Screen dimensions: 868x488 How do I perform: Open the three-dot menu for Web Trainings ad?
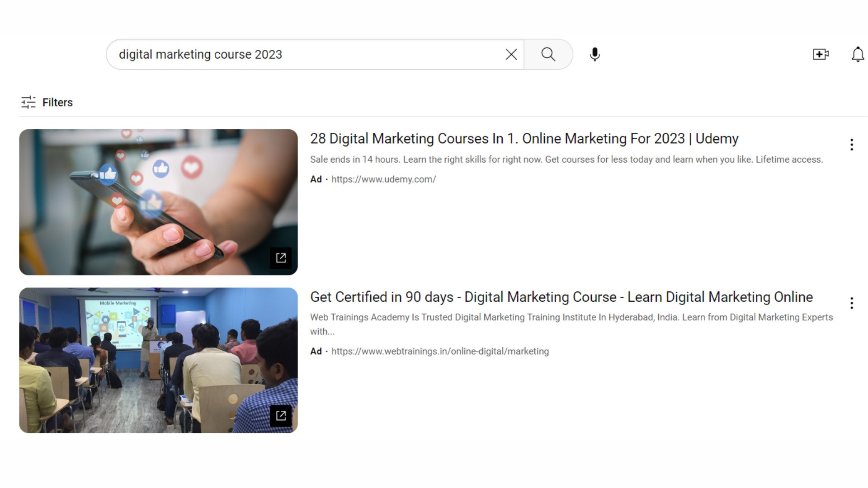click(x=852, y=303)
